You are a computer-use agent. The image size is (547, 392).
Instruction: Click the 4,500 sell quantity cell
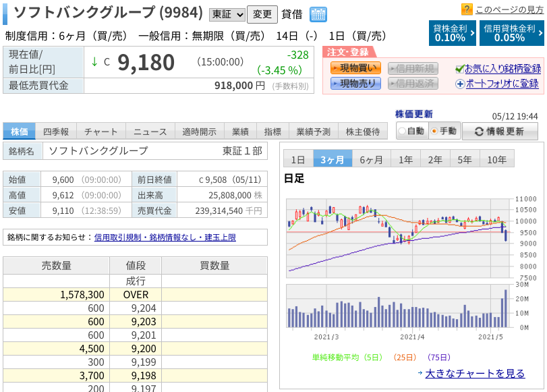[x=57, y=348]
